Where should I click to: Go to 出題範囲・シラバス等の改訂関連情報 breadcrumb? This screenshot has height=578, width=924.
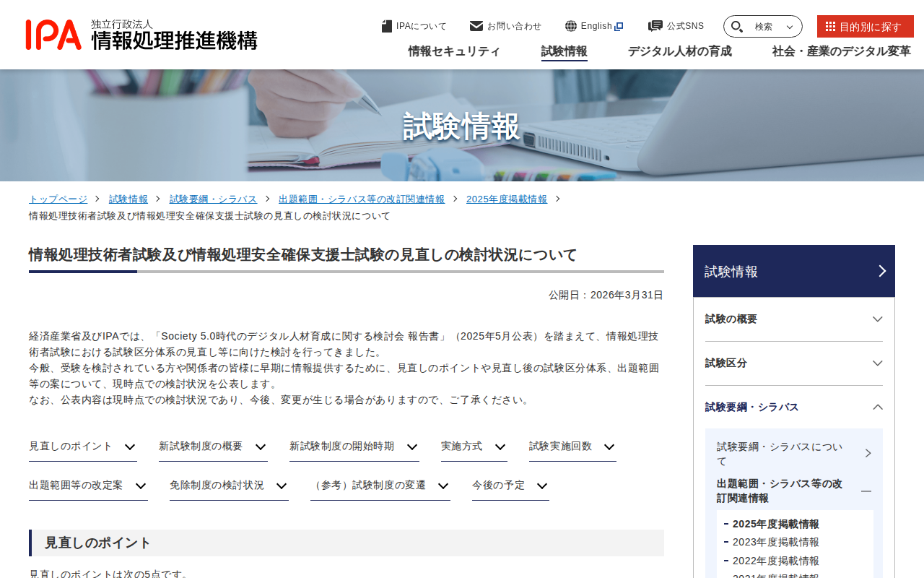tap(362, 199)
